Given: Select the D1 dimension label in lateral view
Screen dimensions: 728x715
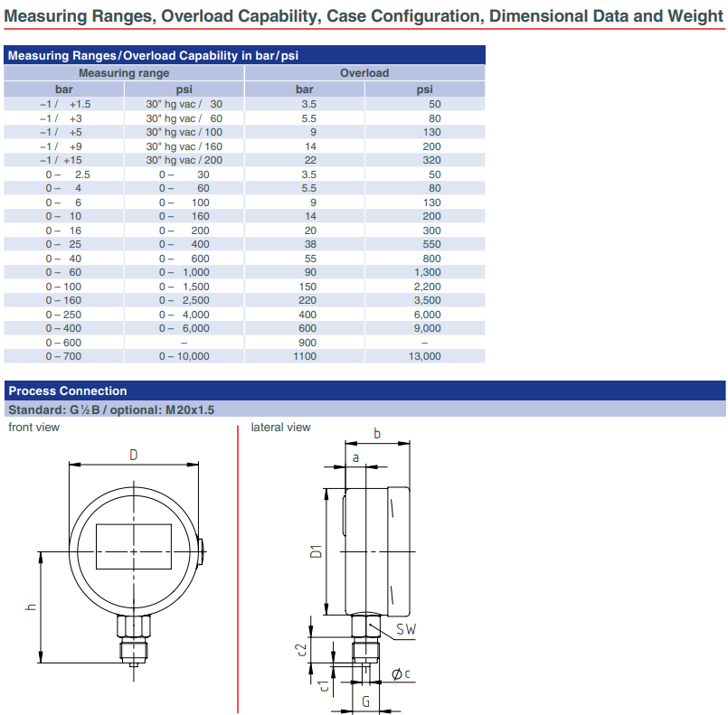Looking at the screenshot, I should [316, 551].
